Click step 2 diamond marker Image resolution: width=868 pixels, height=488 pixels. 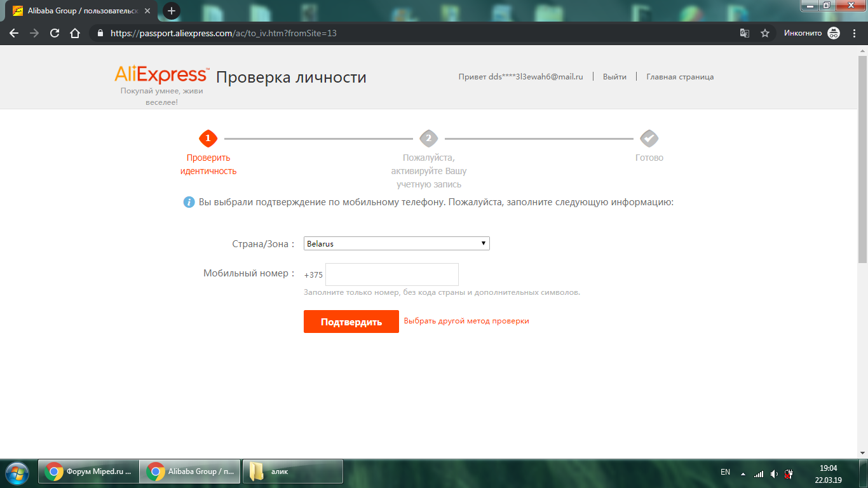429,138
